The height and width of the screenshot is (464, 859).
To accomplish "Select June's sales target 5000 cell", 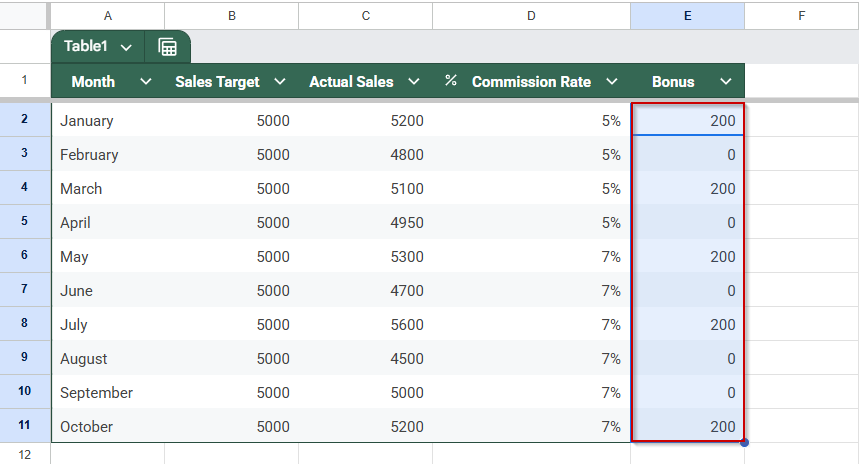I will click(232, 290).
